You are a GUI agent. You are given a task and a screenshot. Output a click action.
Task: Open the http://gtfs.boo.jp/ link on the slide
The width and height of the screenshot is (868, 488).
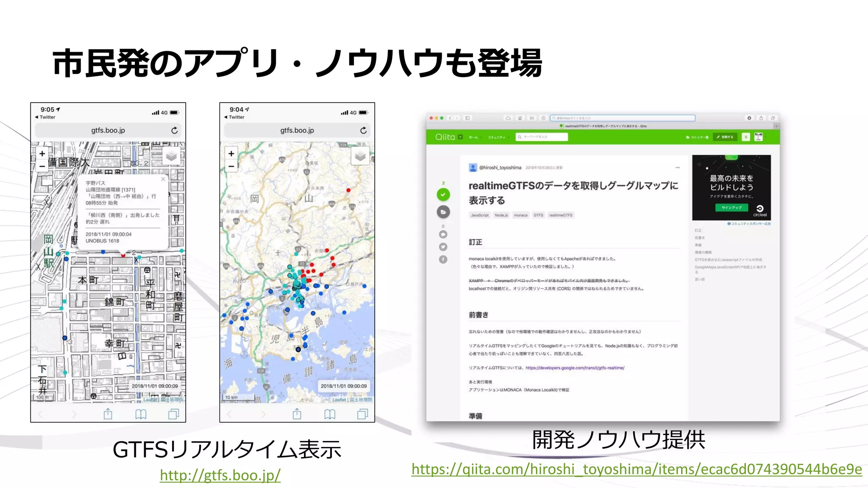220,475
